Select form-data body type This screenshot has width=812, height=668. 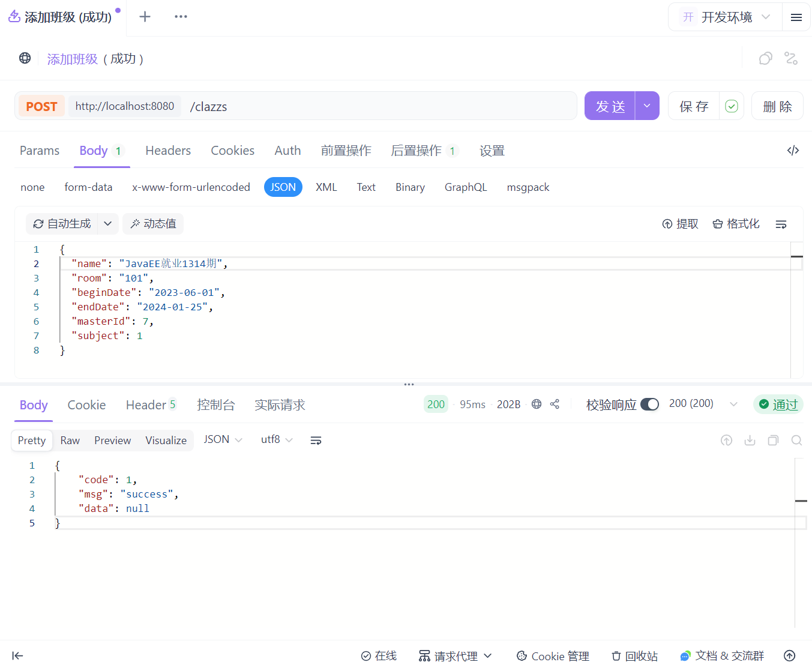coord(88,187)
